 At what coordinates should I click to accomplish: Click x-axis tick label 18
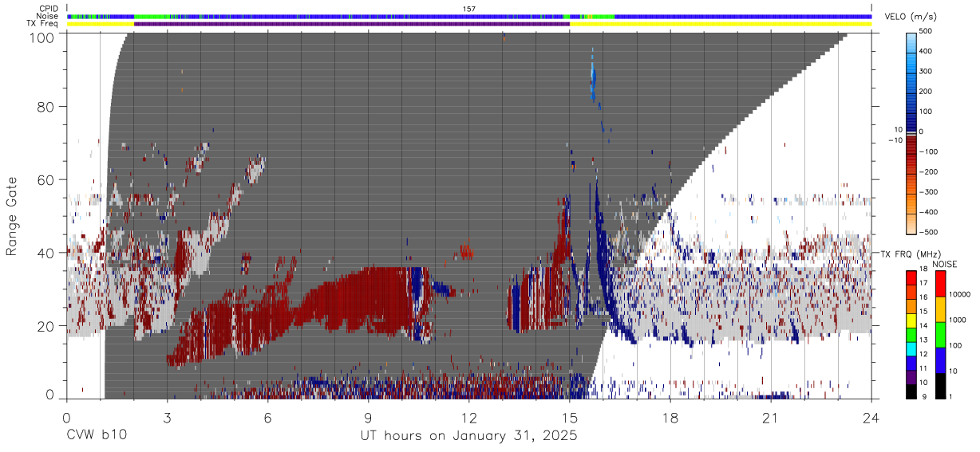click(670, 417)
